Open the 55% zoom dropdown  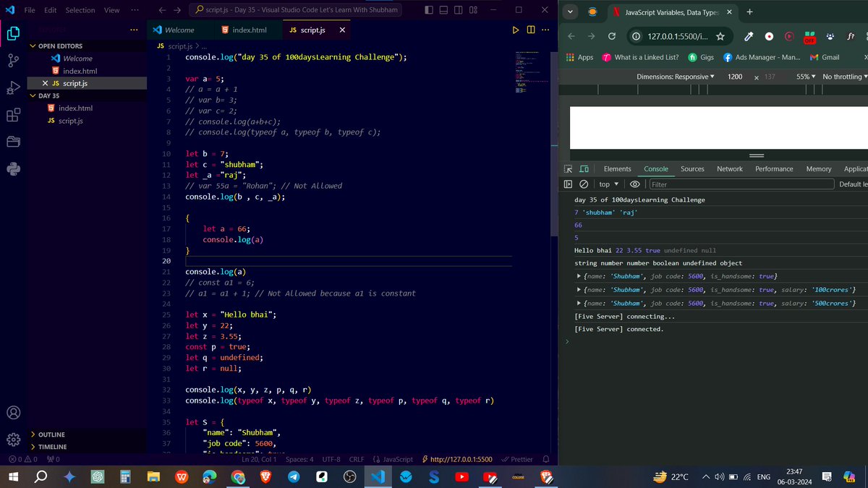coord(805,77)
